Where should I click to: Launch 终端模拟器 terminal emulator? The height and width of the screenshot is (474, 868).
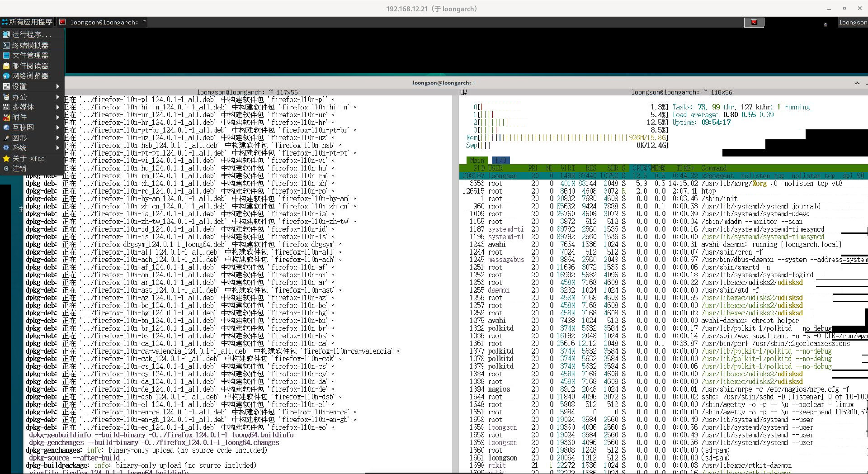30,45
